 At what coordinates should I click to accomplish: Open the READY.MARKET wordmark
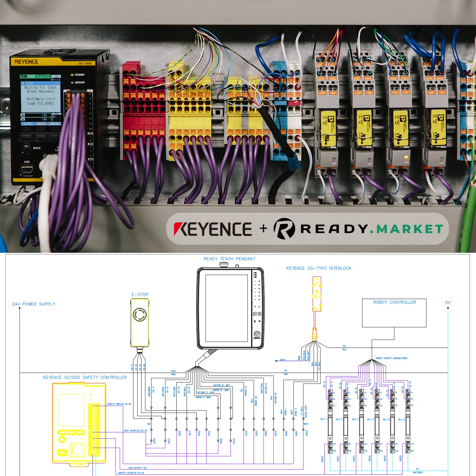372,229
